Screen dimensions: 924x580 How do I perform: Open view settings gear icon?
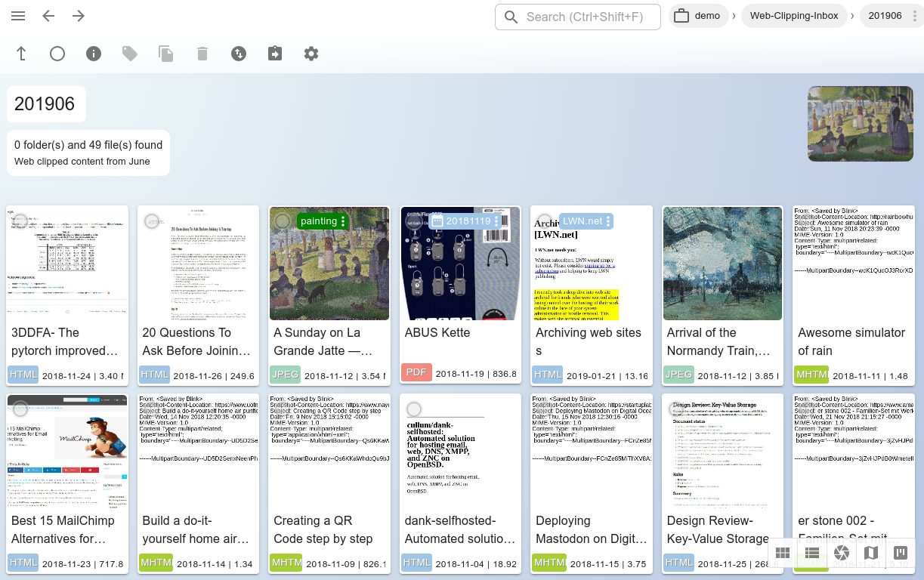coord(311,54)
